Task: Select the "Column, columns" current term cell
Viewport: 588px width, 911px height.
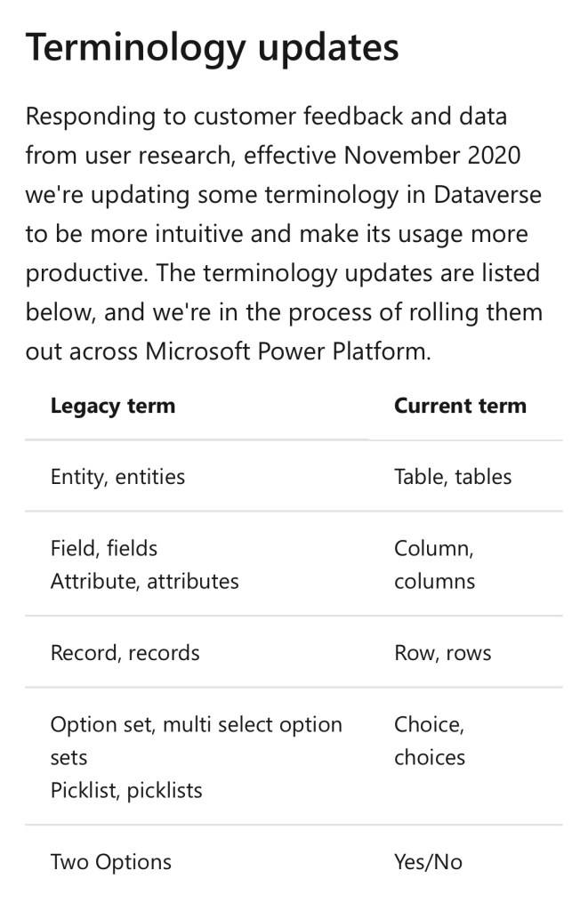Action: click(434, 564)
